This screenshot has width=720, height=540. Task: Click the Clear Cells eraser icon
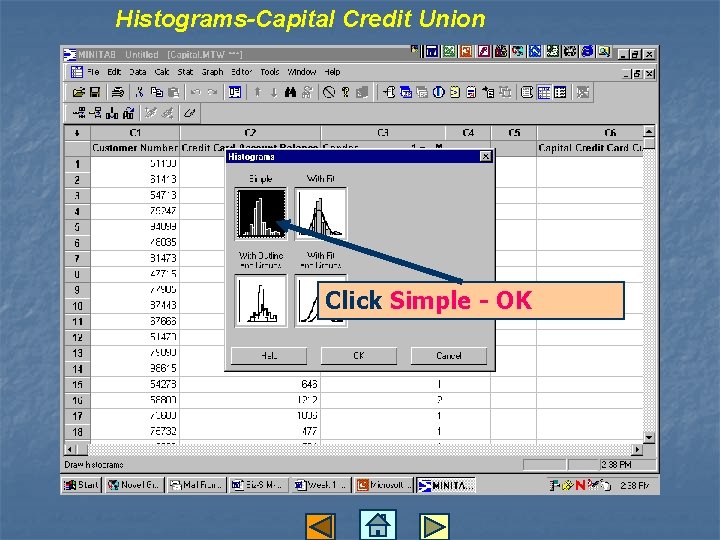[x=189, y=112]
